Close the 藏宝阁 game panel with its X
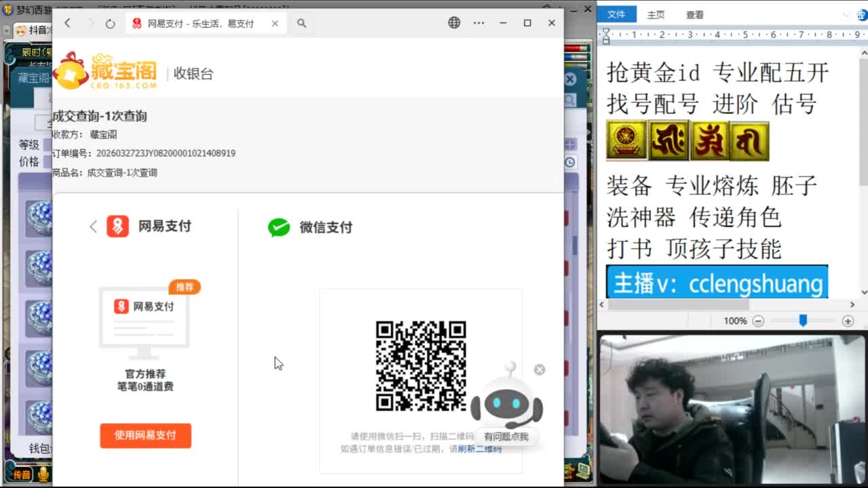Image resolution: width=868 pixels, height=488 pixels. (x=570, y=79)
